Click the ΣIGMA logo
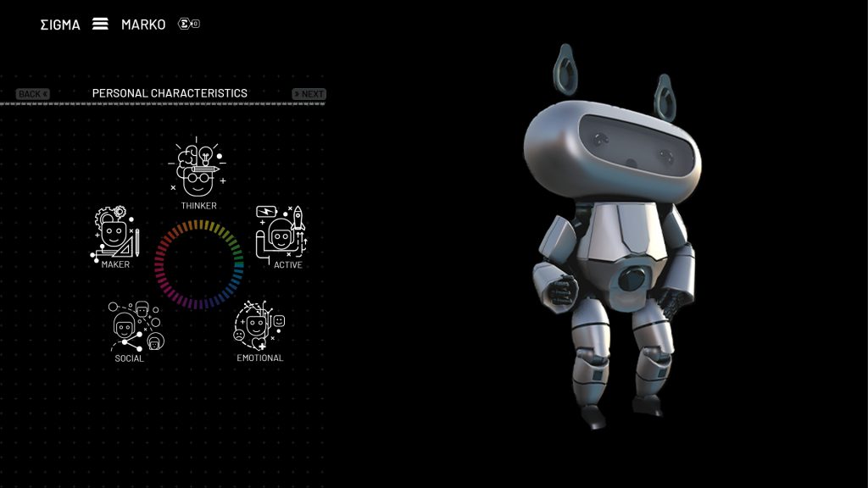The height and width of the screenshot is (488, 868). 60,25
